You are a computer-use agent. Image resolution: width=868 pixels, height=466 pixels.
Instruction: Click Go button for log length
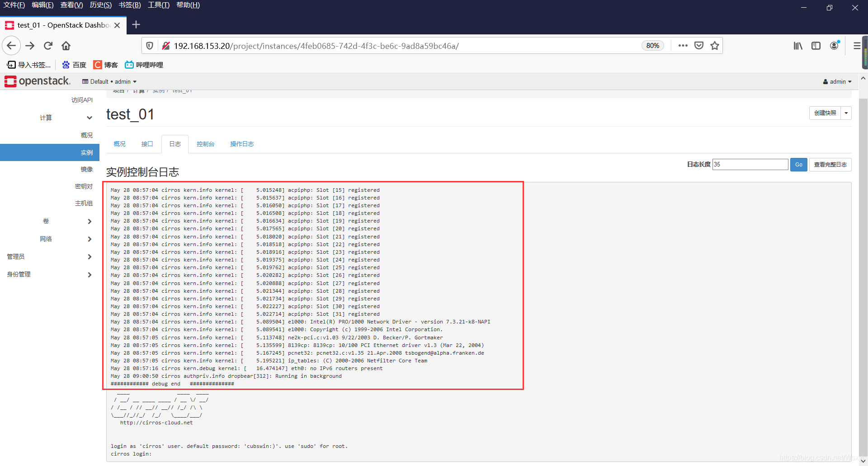click(x=799, y=165)
